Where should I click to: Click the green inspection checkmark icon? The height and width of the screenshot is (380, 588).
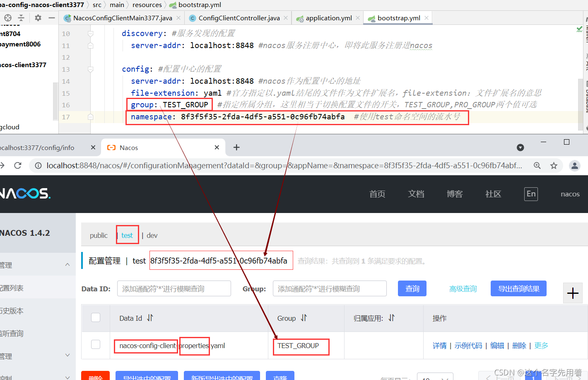pyautogui.click(x=579, y=29)
